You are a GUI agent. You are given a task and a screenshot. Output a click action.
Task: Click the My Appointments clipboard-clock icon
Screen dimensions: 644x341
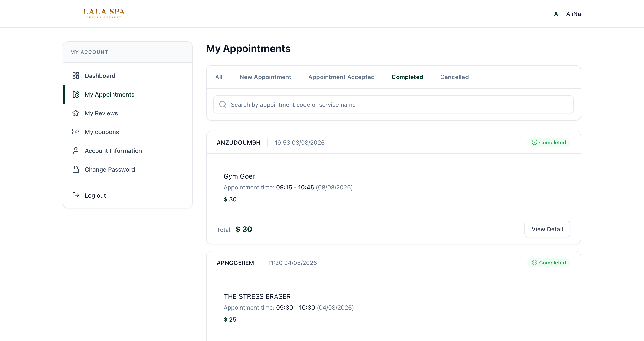(76, 94)
